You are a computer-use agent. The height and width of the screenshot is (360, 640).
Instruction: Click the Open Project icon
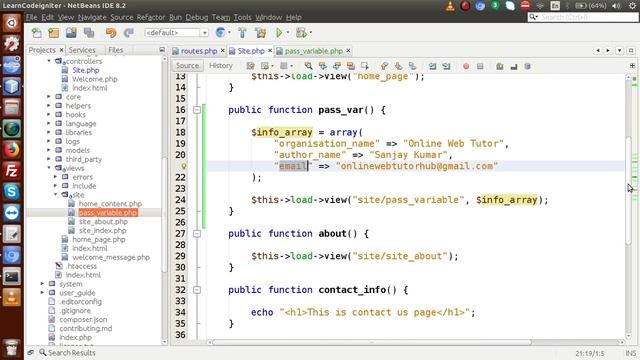pos(71,33)
